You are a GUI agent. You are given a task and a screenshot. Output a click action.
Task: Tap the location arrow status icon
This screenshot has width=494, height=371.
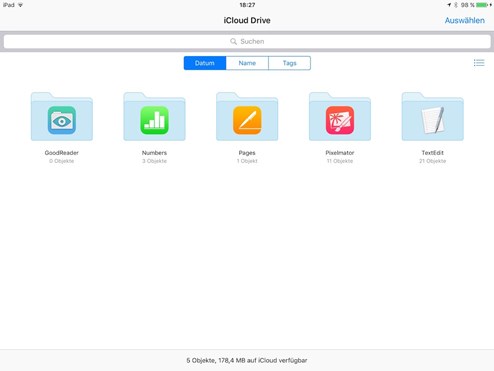[x=449, y=5]
